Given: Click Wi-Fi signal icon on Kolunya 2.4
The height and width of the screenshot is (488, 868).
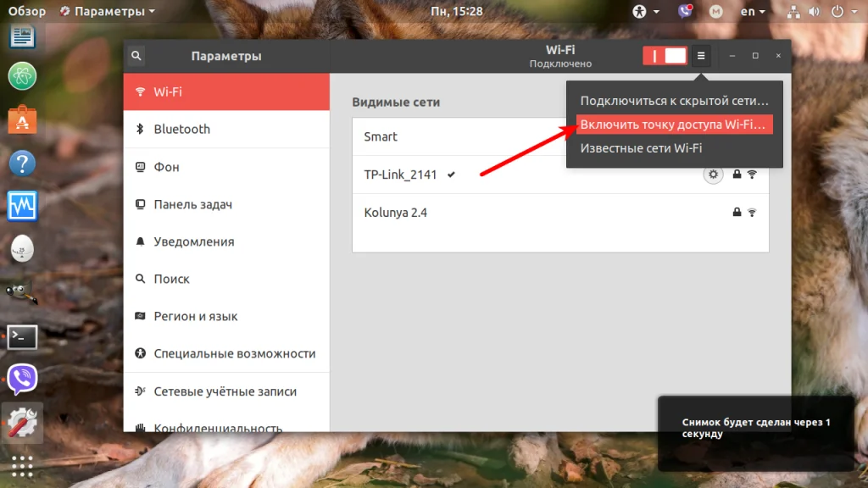Looking at the screenshot, I should 752,213.
